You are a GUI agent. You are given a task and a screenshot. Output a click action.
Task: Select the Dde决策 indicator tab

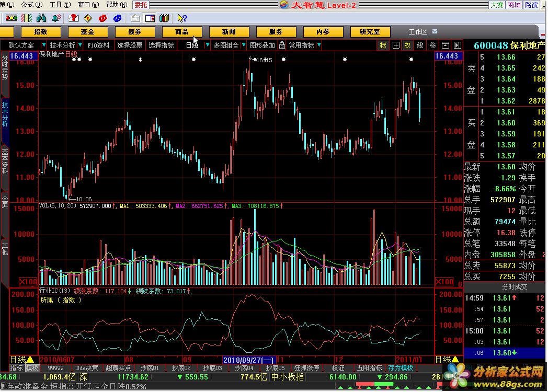[x=87, y=368]
